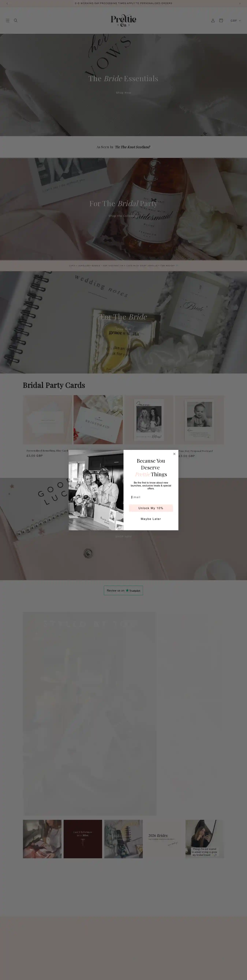Open the shopping cart icon

tap(221, 20)
